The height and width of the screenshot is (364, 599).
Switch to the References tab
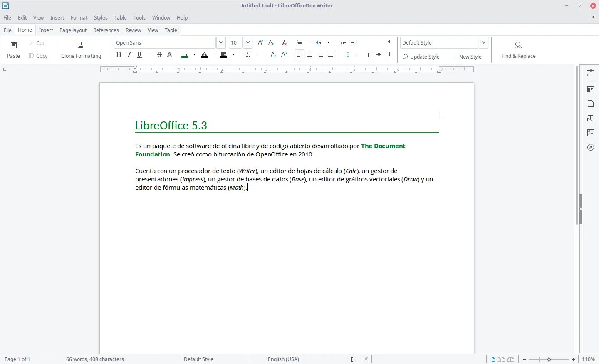coord(106,30)
